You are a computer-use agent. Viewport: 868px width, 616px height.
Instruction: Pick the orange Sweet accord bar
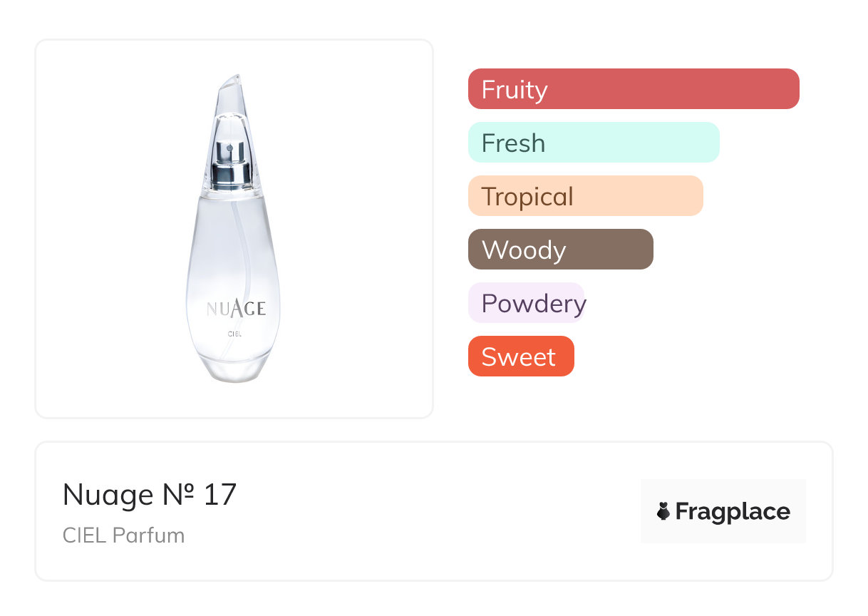(x=520, y=356)
